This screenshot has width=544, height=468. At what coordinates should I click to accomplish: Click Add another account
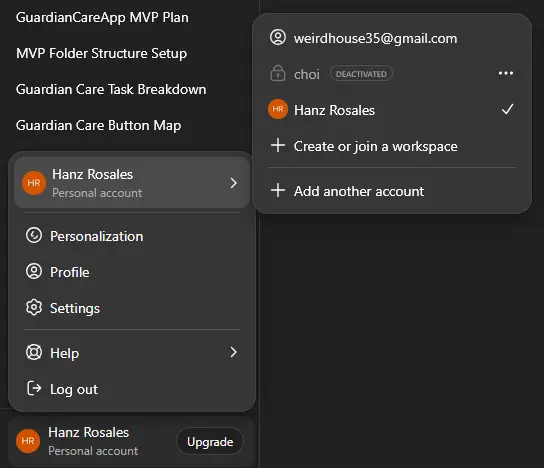392,191
